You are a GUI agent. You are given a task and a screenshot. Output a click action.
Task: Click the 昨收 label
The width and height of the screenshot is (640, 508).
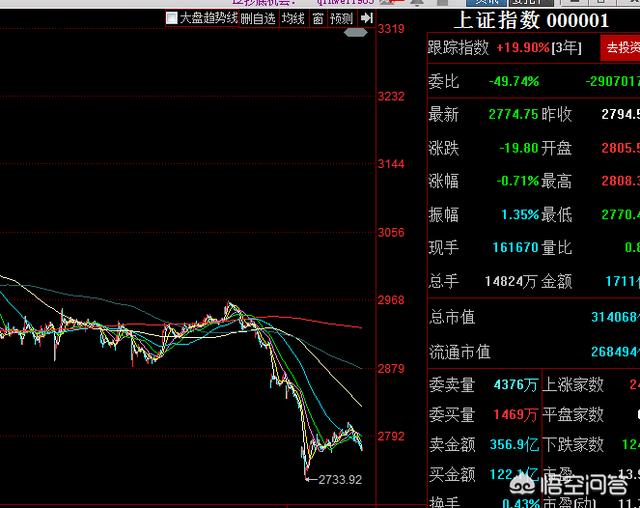pyautogui.click(x=557, y=114)
